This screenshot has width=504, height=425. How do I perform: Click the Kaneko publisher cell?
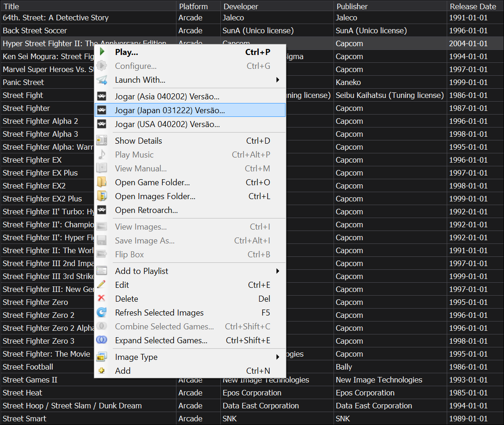point(390,82)
